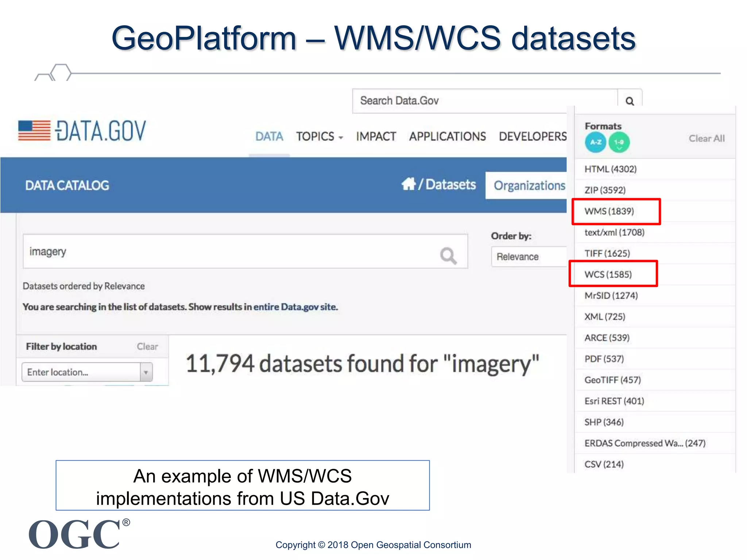
Task: Switch to the Organizations tab
Action: 529,186
